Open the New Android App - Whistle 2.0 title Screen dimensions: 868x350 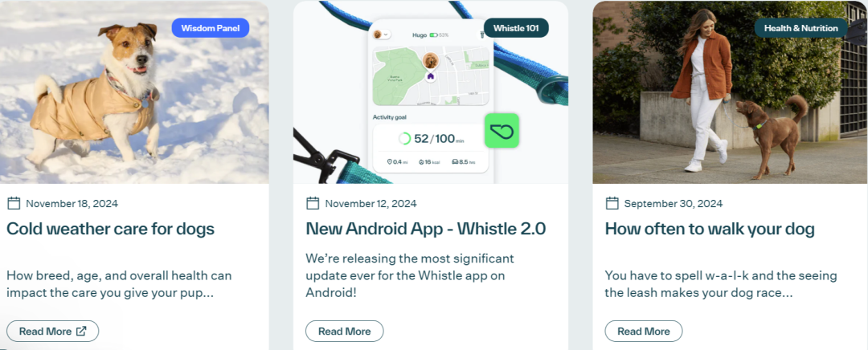point(426,228)
